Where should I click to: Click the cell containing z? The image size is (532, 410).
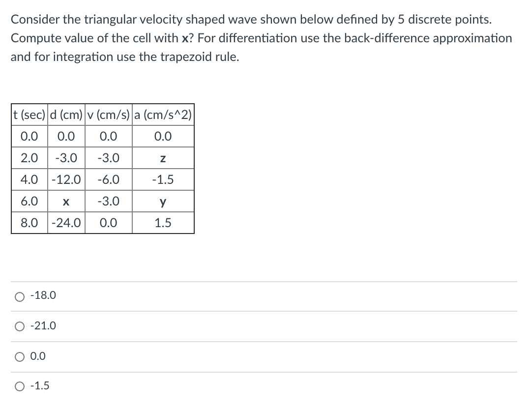click(163, 158)
